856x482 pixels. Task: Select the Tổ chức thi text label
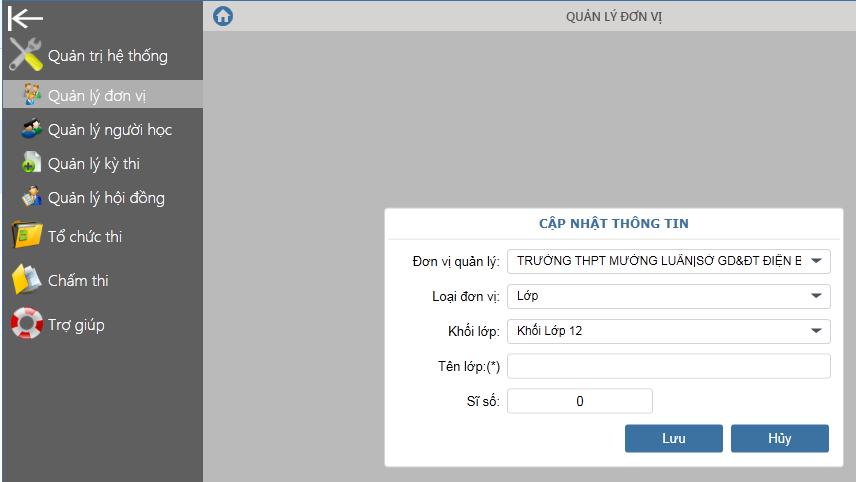(85, 237)
